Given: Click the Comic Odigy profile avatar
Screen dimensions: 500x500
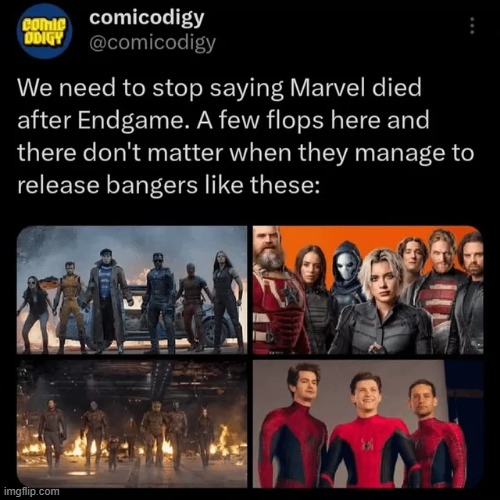Looking at the screenshot, I should (x=45, y=32).
